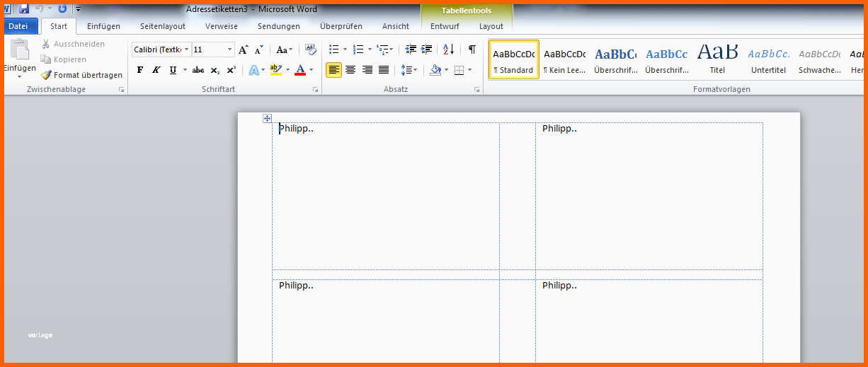Switch to the Sendungen tab

point(279,26)
